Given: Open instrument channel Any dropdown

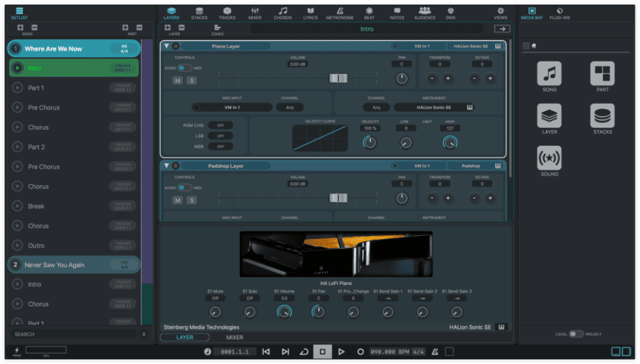Looking at the screenshot, I should click(376, 107).
